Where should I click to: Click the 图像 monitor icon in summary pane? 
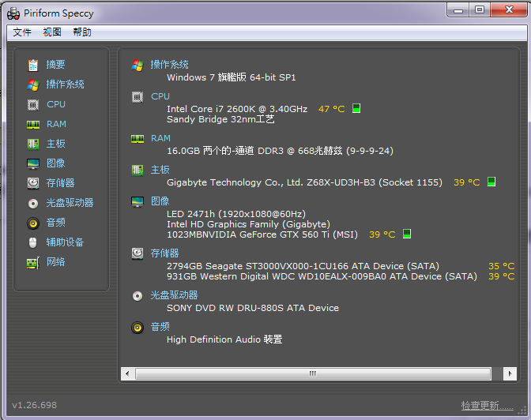(137, 201)
